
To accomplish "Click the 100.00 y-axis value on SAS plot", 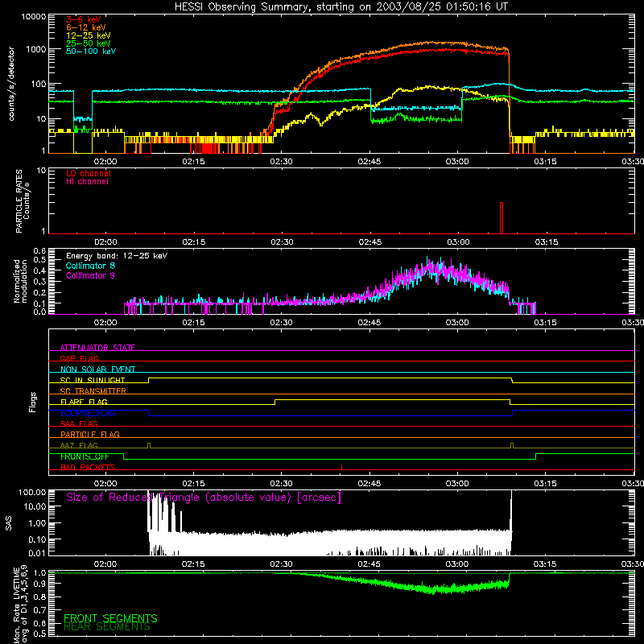I will [32, 493].
